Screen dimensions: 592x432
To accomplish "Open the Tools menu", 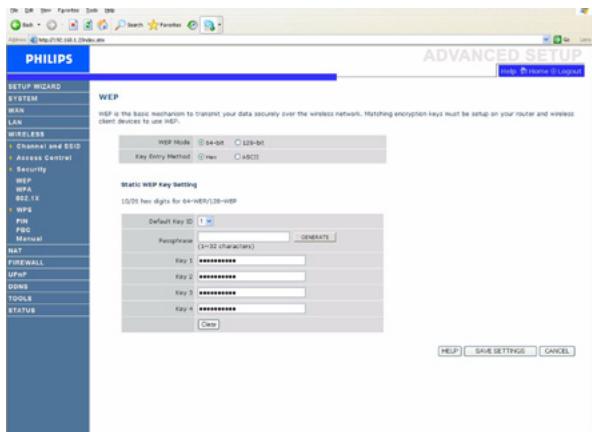I will tap(92, 10).
